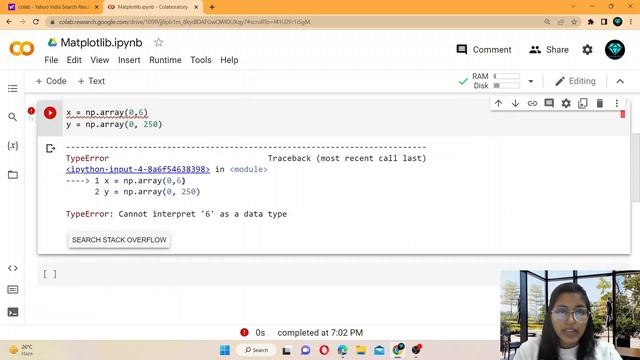This screenshot has height=360, width=640.
Task: Clear the cell output icon
Action: click(51, 148)
